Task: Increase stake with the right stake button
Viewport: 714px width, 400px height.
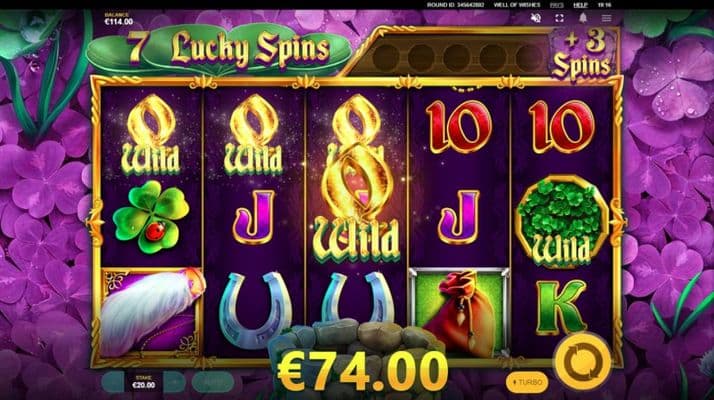Action: (175, 382)
